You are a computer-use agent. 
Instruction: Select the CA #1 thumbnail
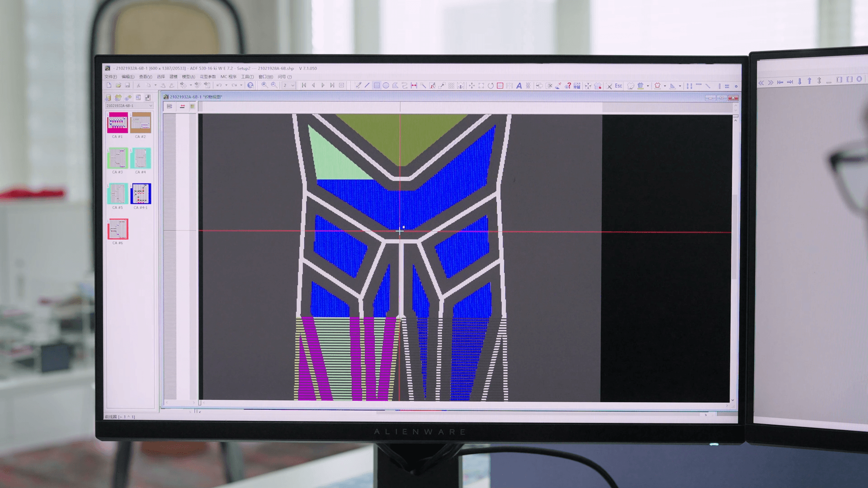pos(118,122)
